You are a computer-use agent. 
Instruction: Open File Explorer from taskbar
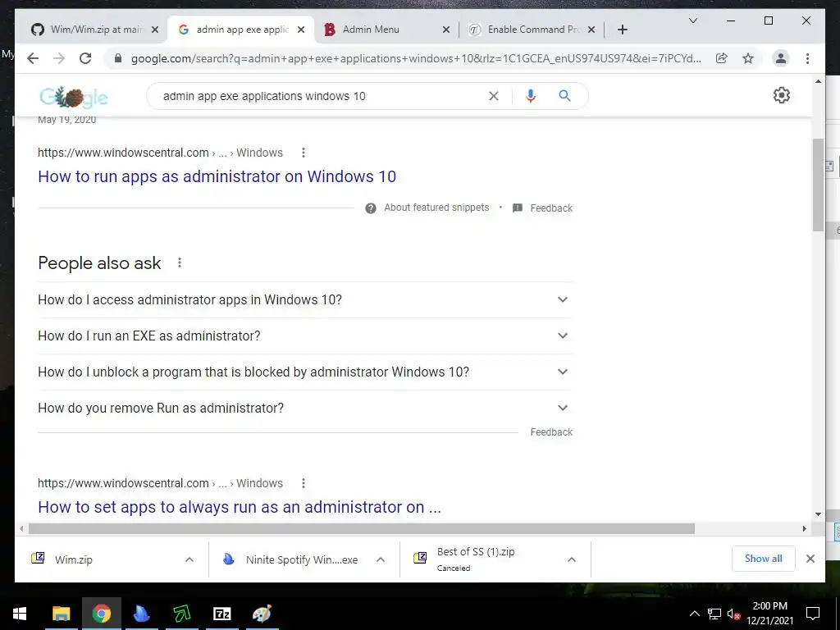[61, 614]
